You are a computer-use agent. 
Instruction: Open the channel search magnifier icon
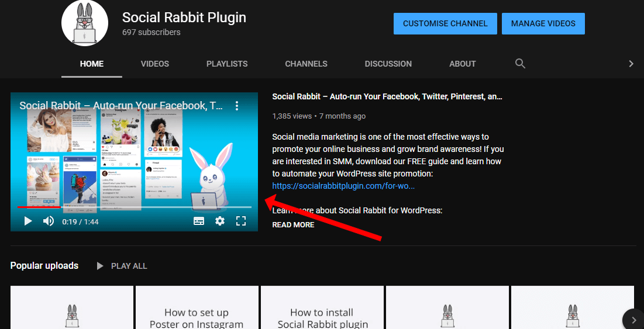pos(520,64)
